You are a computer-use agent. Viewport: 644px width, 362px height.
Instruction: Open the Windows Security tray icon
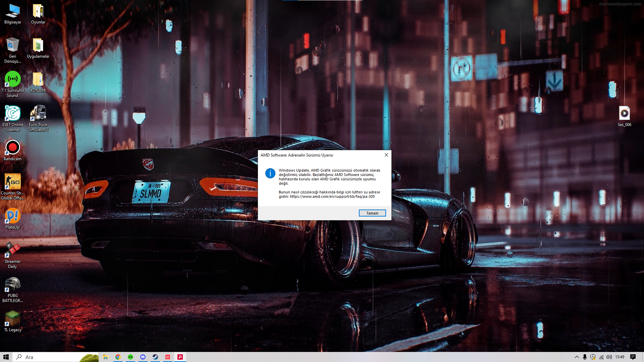coord(593,357)
